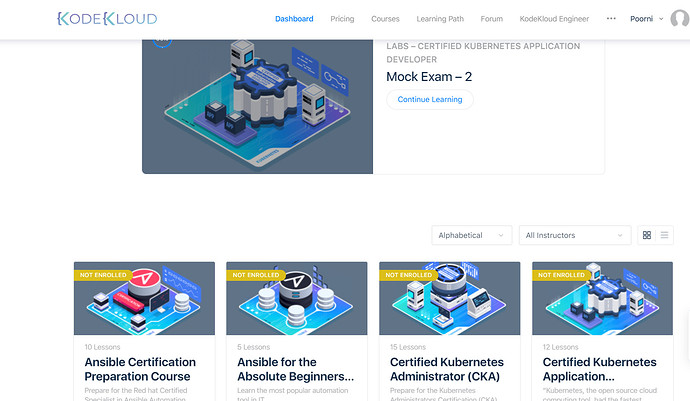This screenshot has width=690, height=401.
Task: Click the "12 Lessons" label
Action: [x=560, y=347]
